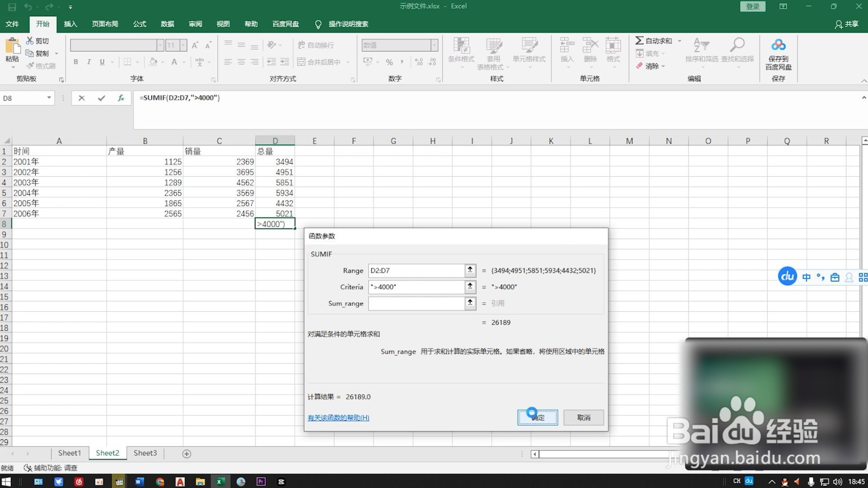Switch to Sheet1 tab

69,453
